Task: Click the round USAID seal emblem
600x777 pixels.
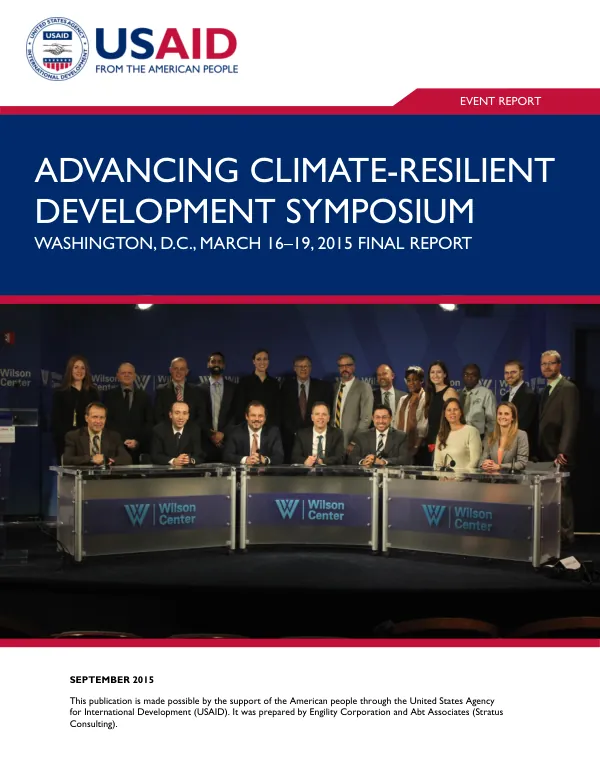Action: 57,49
